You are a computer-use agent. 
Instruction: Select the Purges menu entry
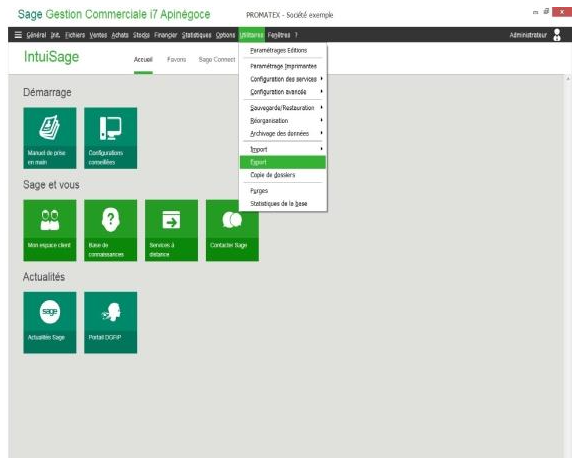pyautogui.click(x=283, y=190)
